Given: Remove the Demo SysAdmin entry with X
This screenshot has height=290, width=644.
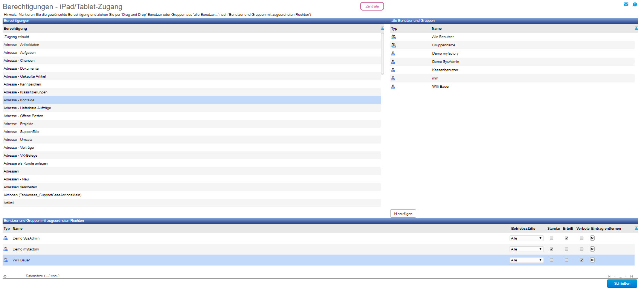Looking at the screenshot, I should tap(592, 238).
